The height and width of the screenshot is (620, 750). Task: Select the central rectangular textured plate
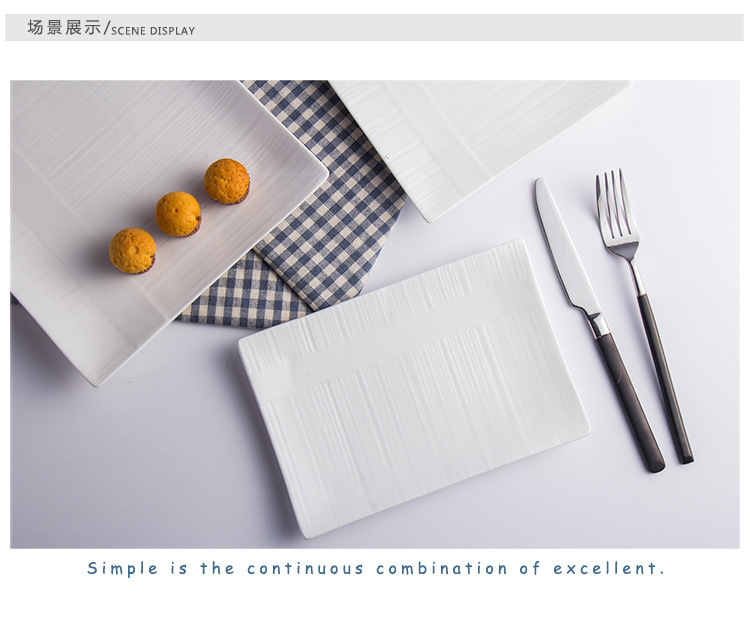coord(414,388)
